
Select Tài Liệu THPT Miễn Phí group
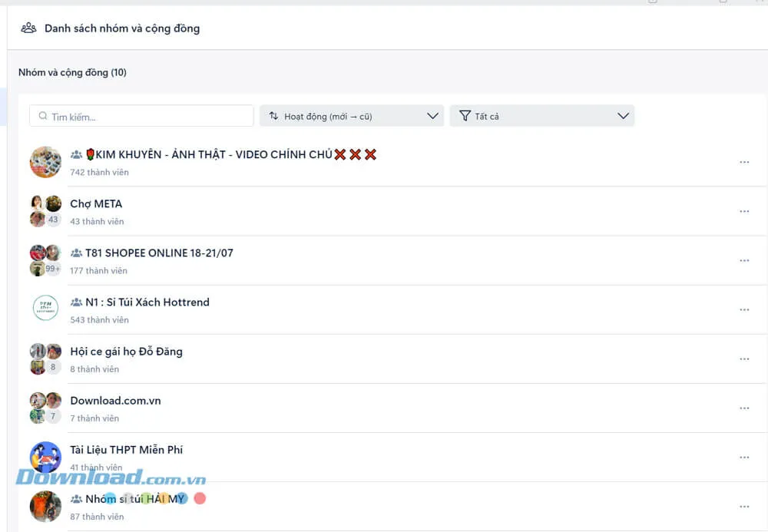(126, 450)
